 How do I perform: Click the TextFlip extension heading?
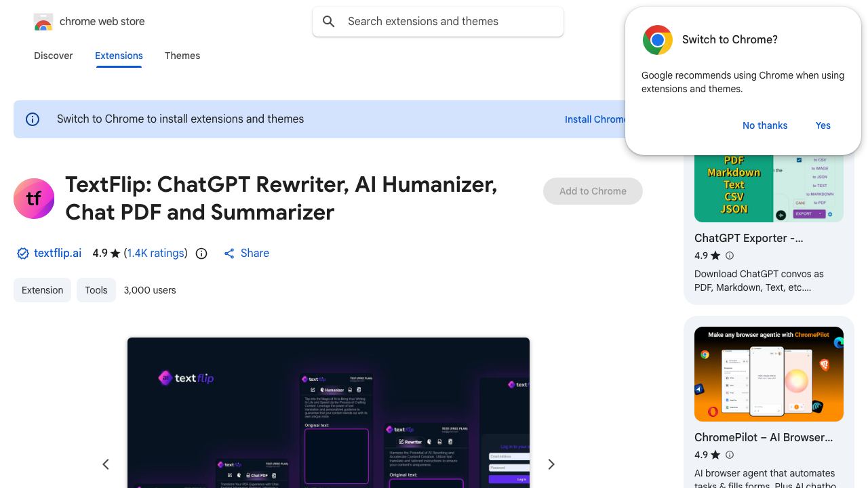(281, 198)
